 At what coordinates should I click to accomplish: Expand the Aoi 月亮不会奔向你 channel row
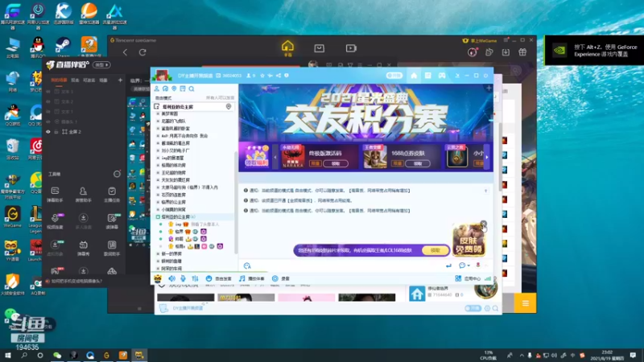click(158, 136)
